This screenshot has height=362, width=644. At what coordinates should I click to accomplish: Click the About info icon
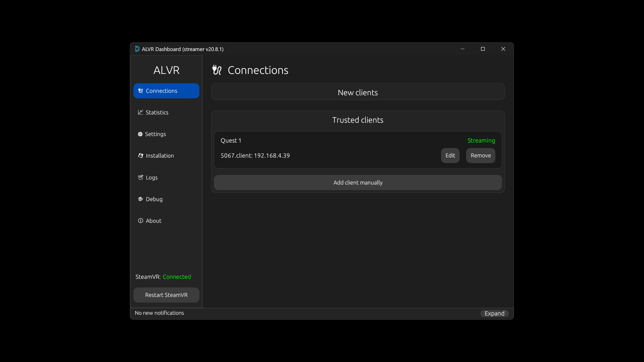pyautogui.click(x=141, y=220)
